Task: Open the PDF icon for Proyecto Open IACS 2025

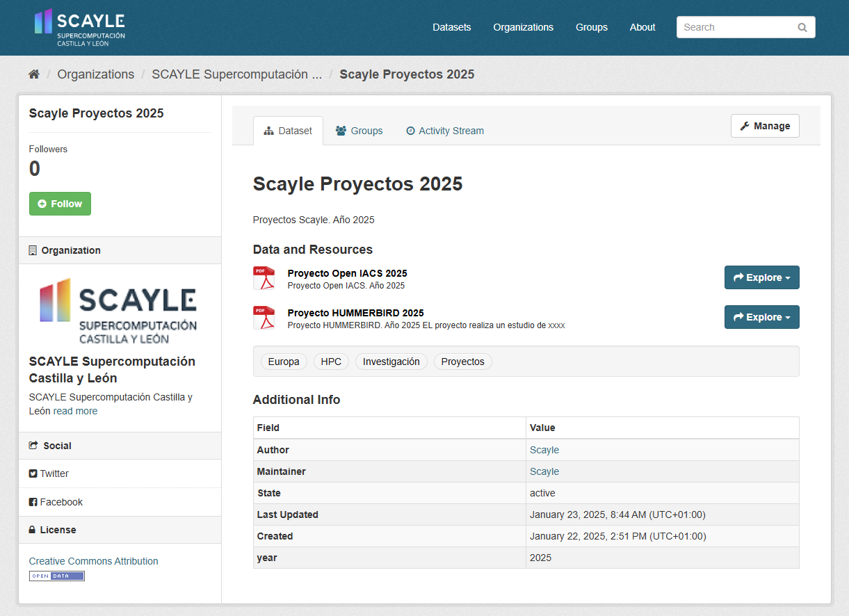Action: click(264, 278)
